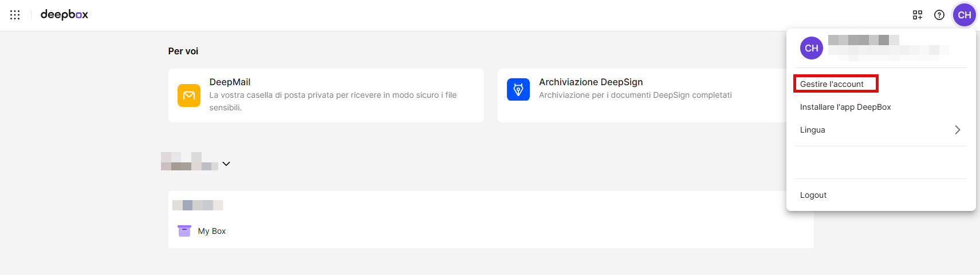Click the purple My Box icon

[184, 231]
